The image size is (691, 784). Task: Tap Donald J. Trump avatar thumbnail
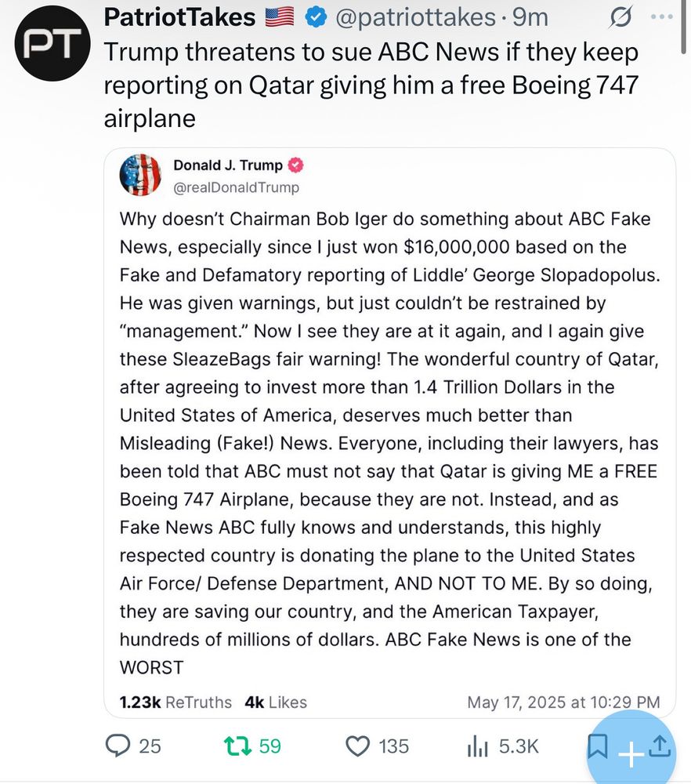(x=140, y=175)
